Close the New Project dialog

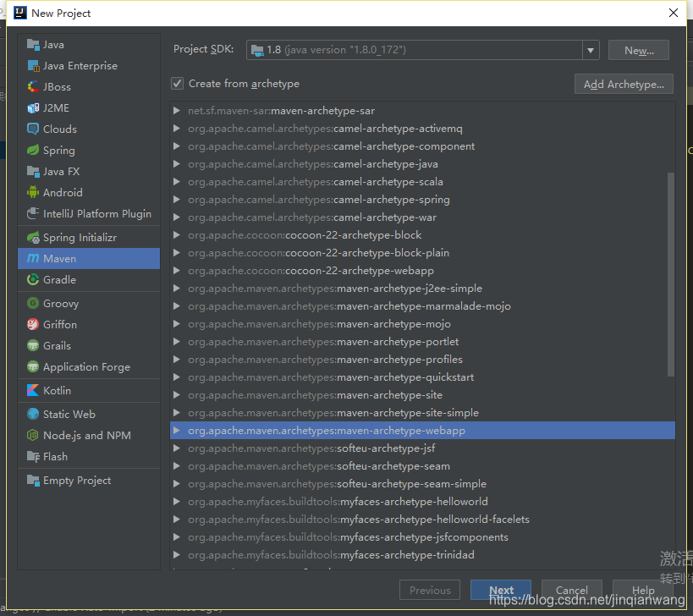point(673,13)
